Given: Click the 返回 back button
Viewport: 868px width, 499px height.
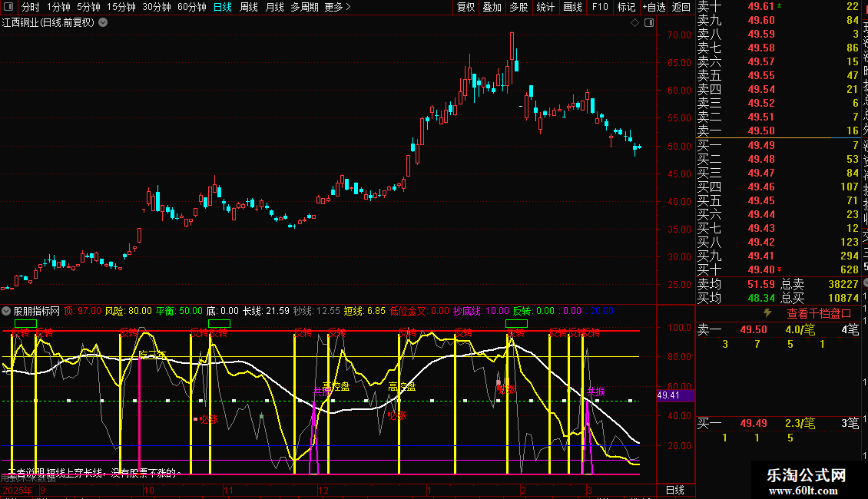Looking at the screenshot, I should [x=681, y=7].
